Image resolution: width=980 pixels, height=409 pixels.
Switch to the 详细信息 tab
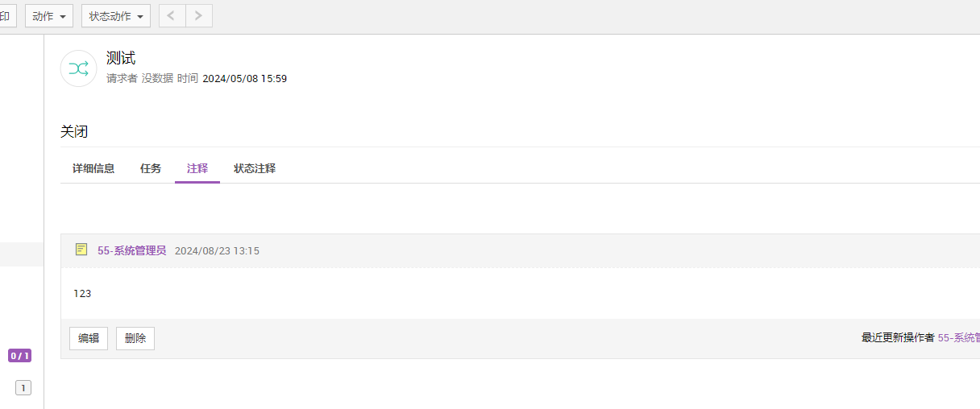tap(93, 168)
